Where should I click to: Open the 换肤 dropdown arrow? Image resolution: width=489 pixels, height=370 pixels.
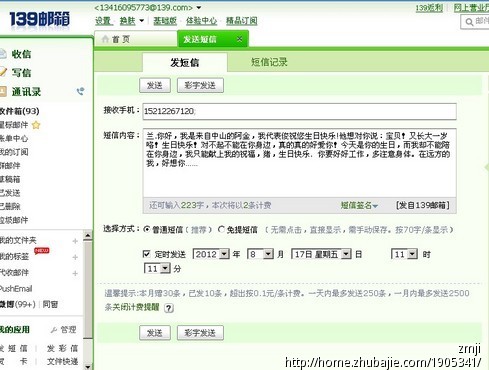142,21
